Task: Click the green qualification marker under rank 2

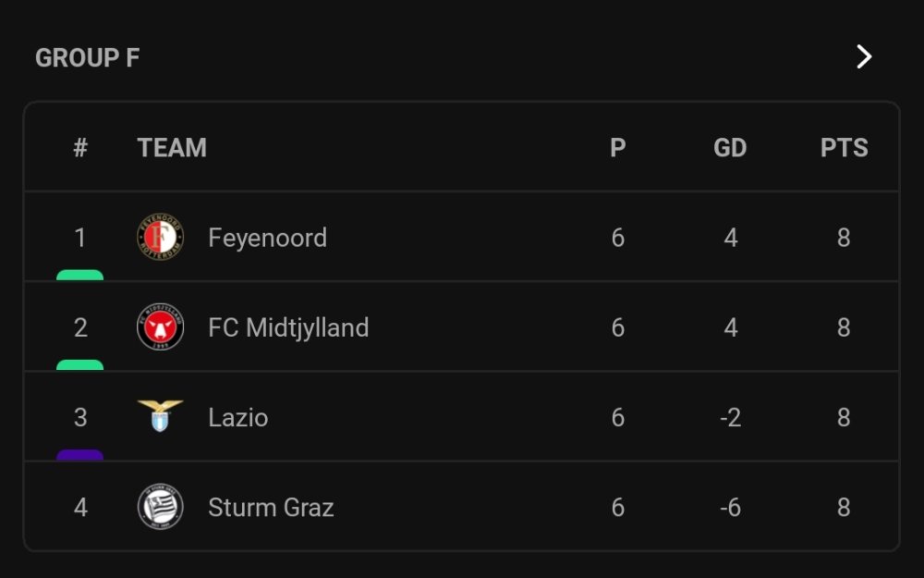Action: click(x=80, y=364)
